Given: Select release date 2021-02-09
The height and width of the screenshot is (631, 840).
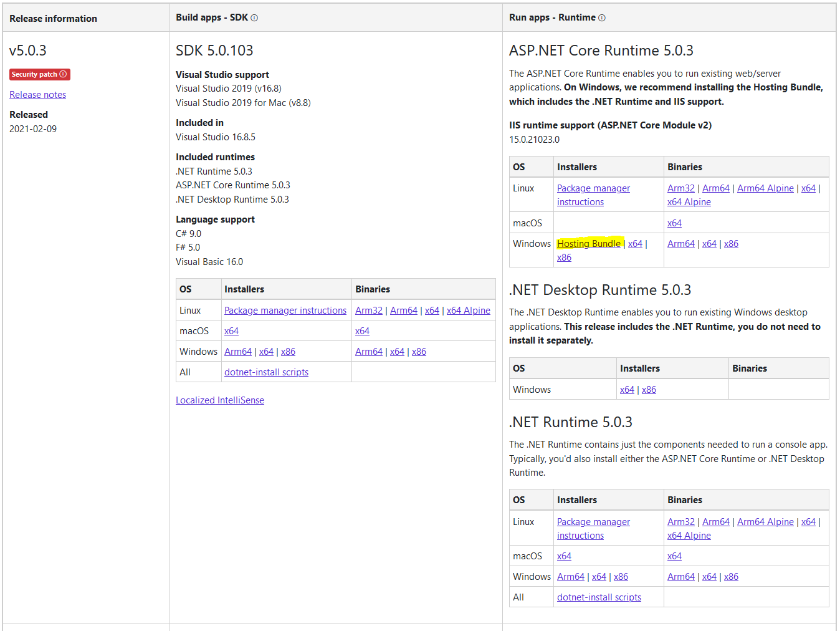Looking at the screenshot, I should pyautogui.click(x=33, y=129).
